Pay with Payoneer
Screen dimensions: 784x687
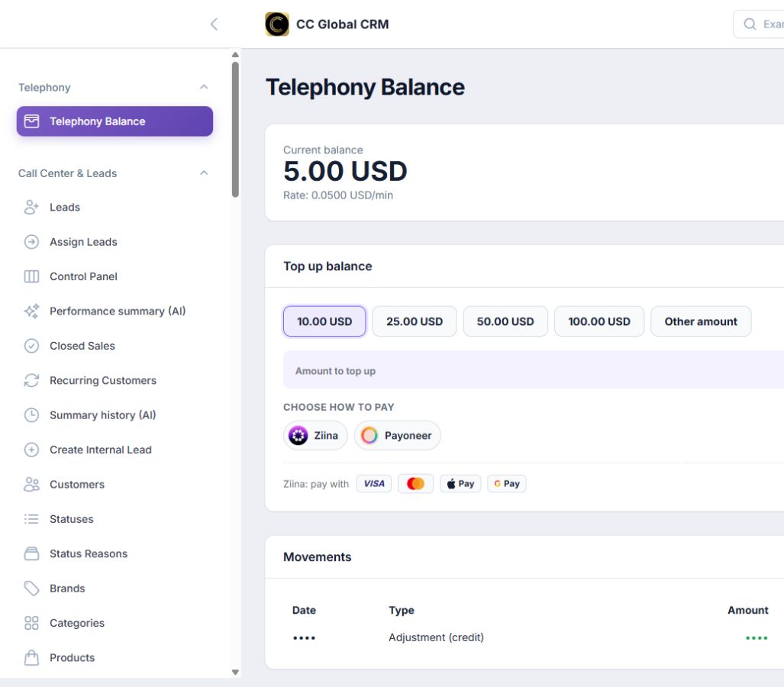click(398, 436)
